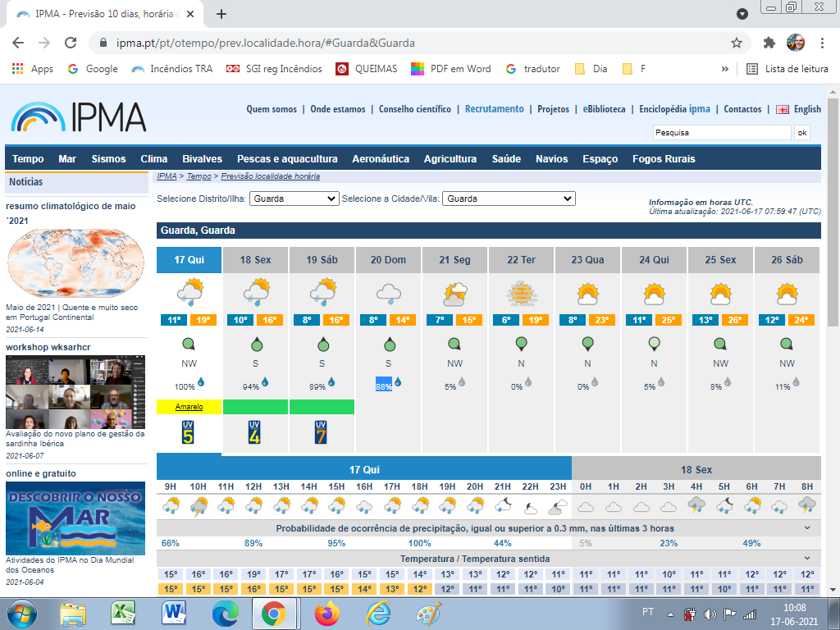This screenshot has height=630, width=840.
Task: Open the Amarelo warning link
Action: click(x=189, y=407)
